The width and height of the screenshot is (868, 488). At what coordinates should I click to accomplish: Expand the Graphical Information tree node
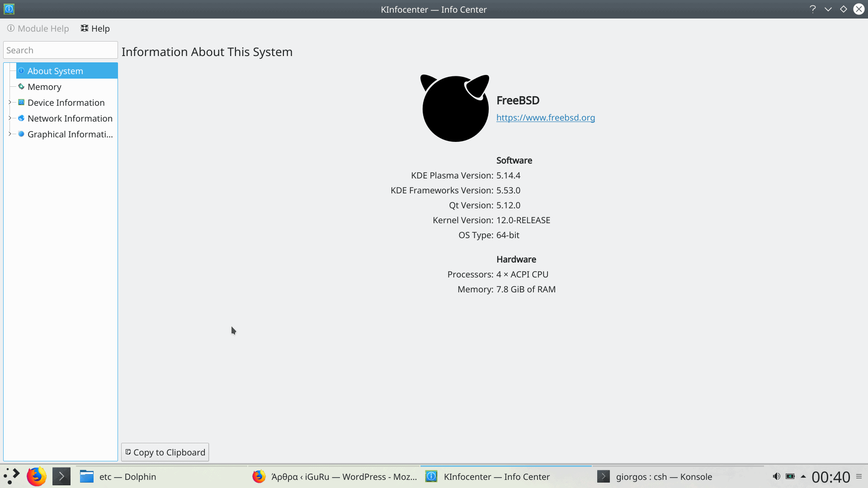[x=9, y=134]
